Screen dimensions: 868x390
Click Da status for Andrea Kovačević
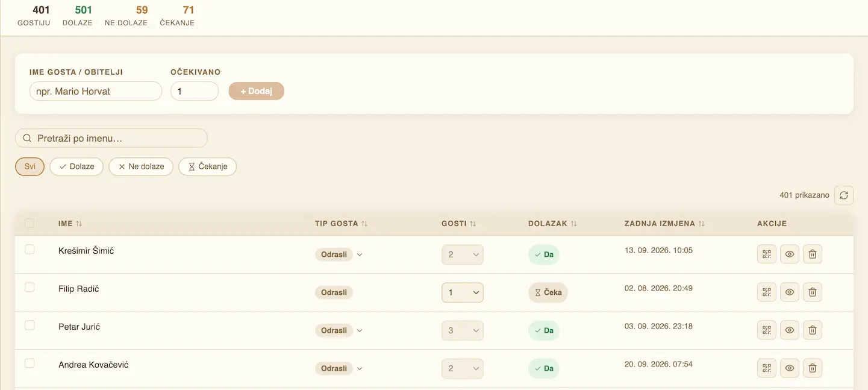pos(544,368)
